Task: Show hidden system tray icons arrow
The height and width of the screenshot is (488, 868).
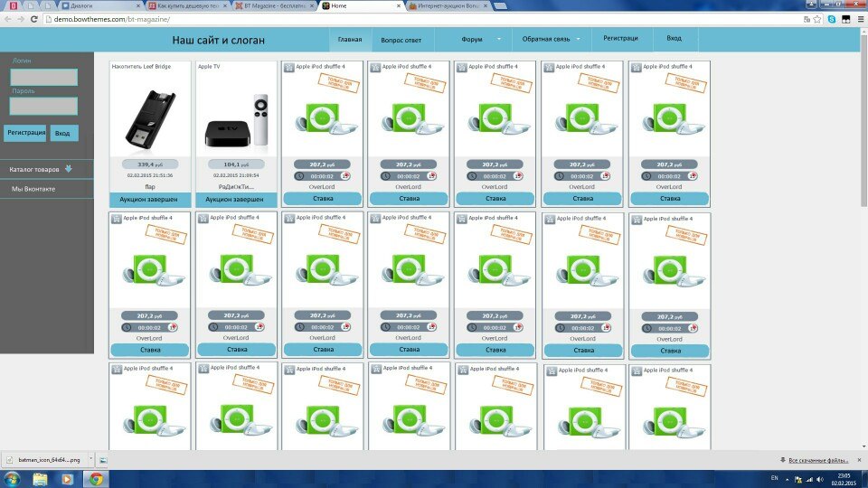Action: click(x=787, y=480)
